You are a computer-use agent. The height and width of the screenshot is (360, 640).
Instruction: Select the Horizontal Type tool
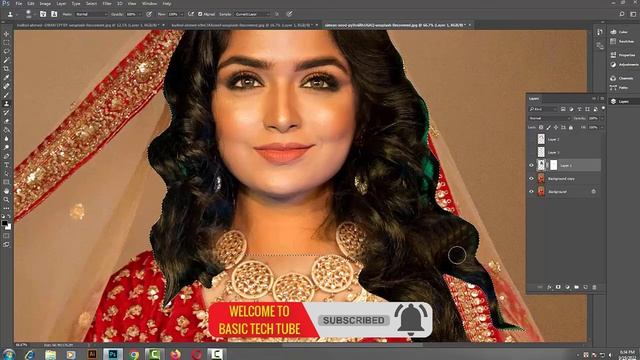coord(6,165)
